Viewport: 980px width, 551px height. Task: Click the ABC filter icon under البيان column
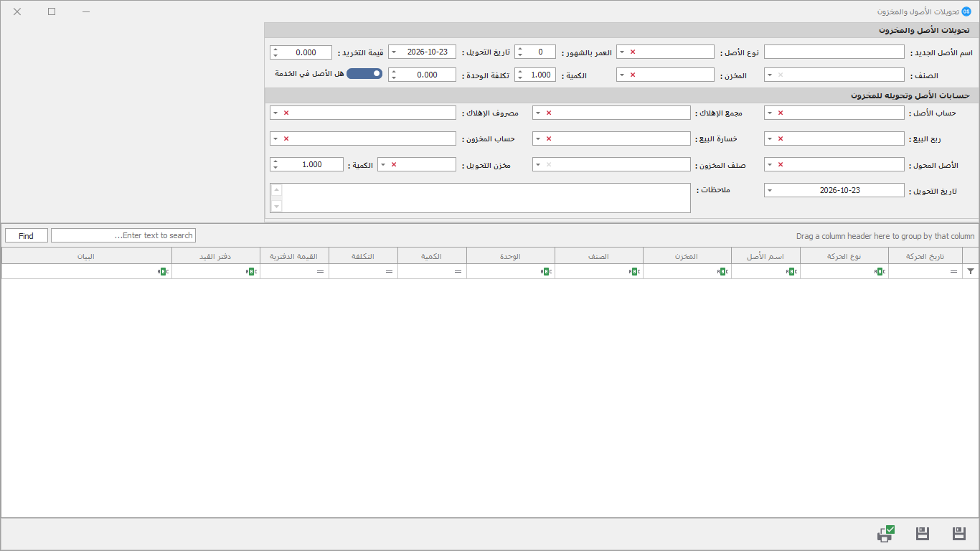coord(162,271)
